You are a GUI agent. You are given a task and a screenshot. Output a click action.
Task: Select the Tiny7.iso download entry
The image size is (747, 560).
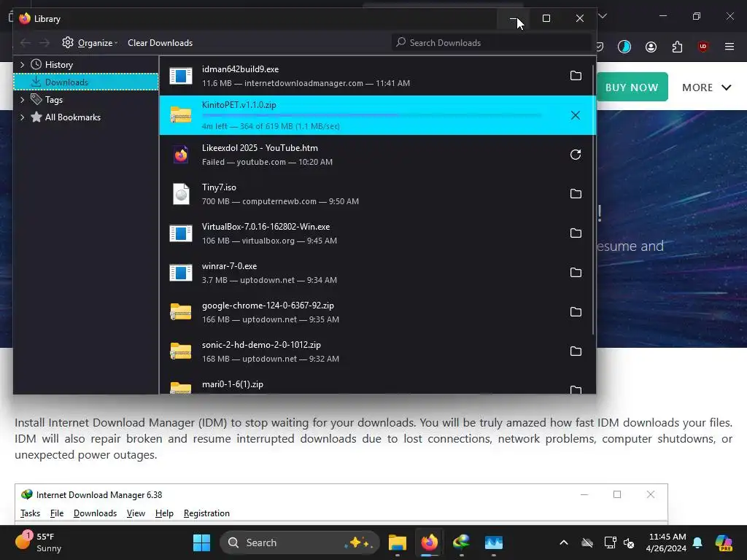point(377,194)
